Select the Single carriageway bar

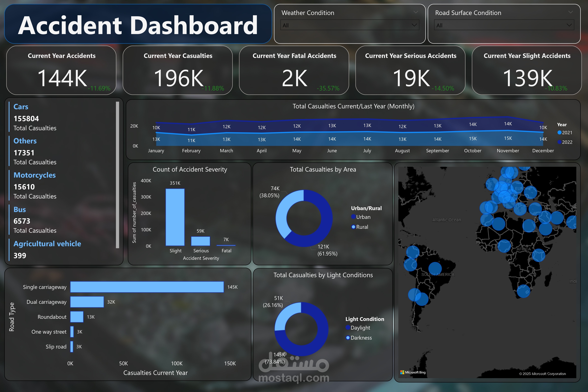[x=147, y=287]
